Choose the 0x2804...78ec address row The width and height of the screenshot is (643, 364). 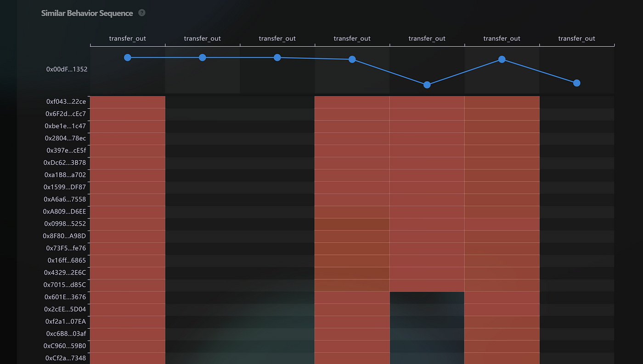(65, 138)
